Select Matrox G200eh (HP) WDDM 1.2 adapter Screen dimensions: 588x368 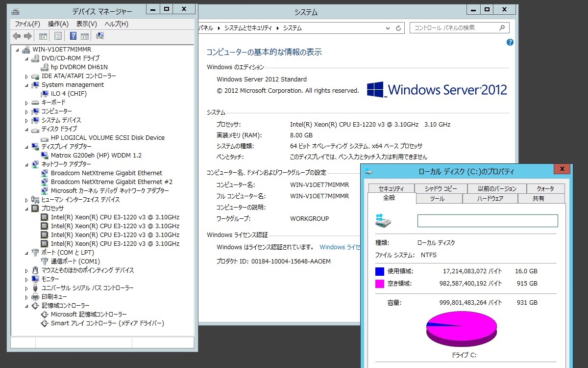tap(96, 156)
